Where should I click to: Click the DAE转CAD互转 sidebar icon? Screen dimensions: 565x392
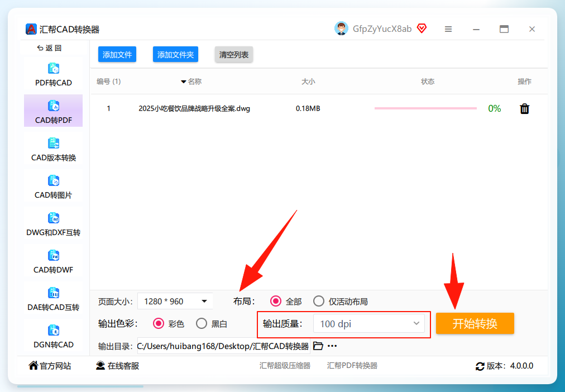tap(54, 293)
